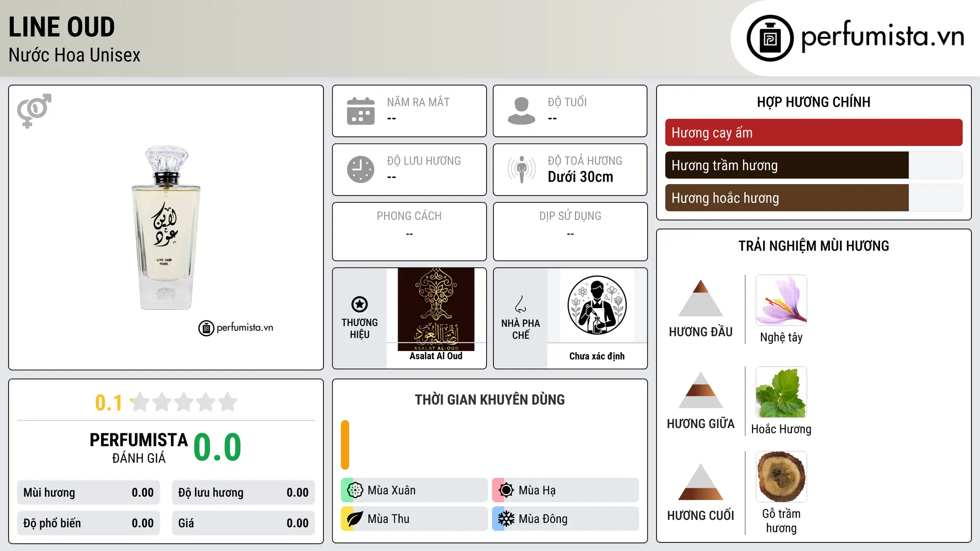Screen dimensions: 980x551
Task: Click the orange recommended-time bar
Action: coord(345,445)
